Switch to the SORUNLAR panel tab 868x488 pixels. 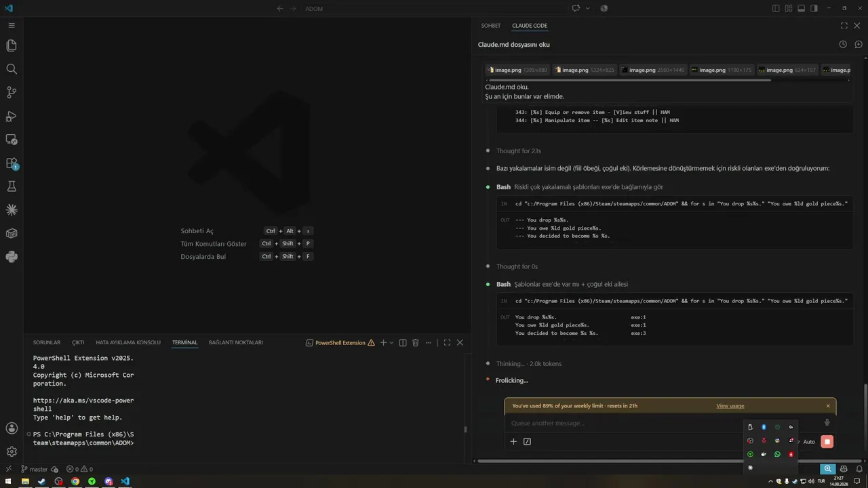[47, 343]
